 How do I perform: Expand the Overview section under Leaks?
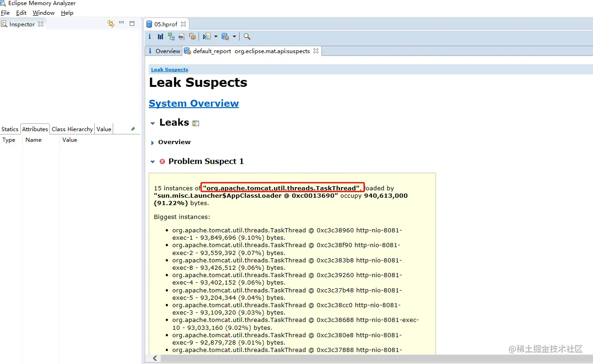(153, 143)
